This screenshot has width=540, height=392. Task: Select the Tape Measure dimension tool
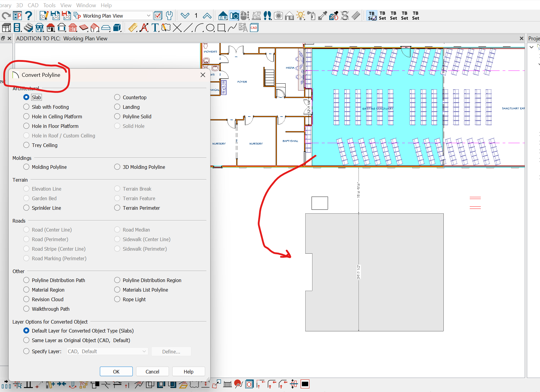pos(133,28)
